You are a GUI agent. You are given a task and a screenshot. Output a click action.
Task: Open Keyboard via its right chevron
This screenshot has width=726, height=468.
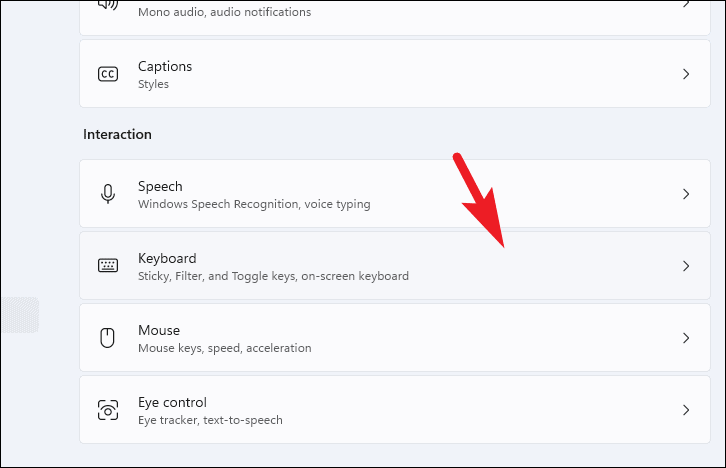click(686, 266)
